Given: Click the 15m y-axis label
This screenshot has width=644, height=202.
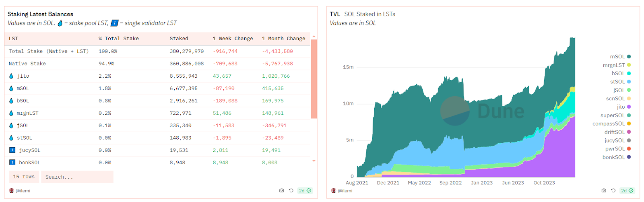Looking at the screenshot, I should click(x=348, y=67).
